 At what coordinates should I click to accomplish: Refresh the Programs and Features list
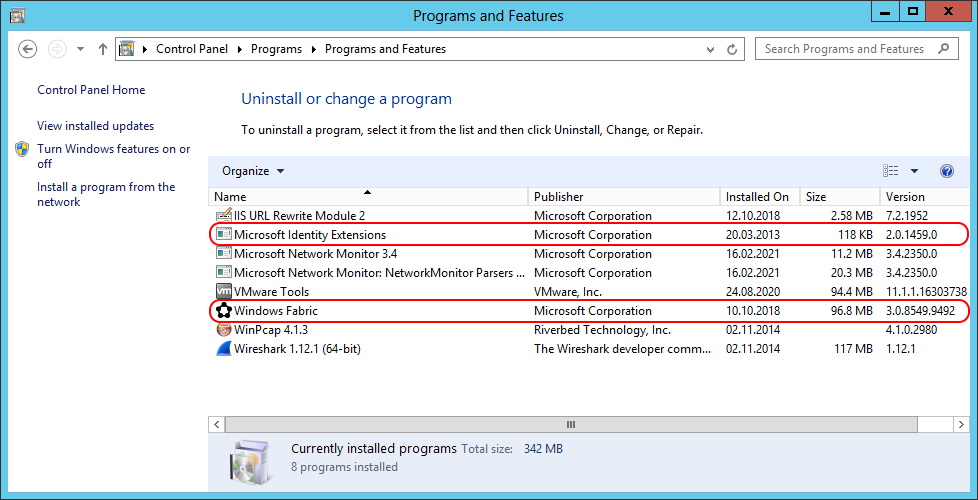pos(732,49)
